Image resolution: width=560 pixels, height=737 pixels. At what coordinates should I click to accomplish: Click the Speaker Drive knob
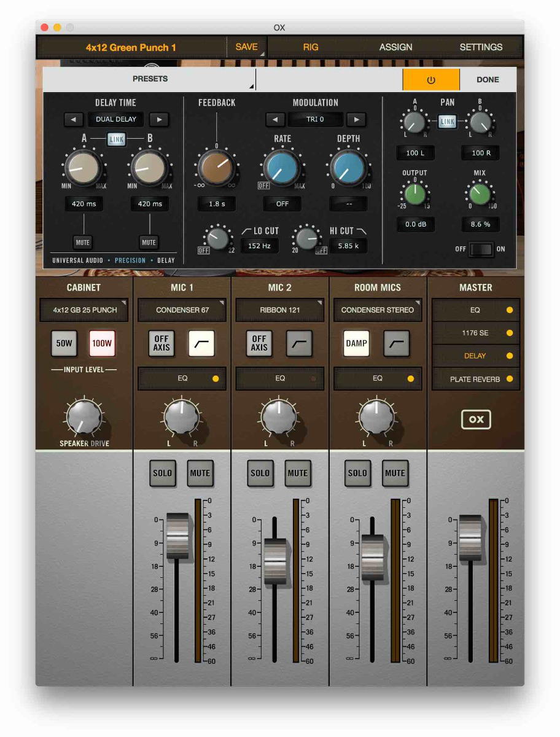click(x=84, y=418)
